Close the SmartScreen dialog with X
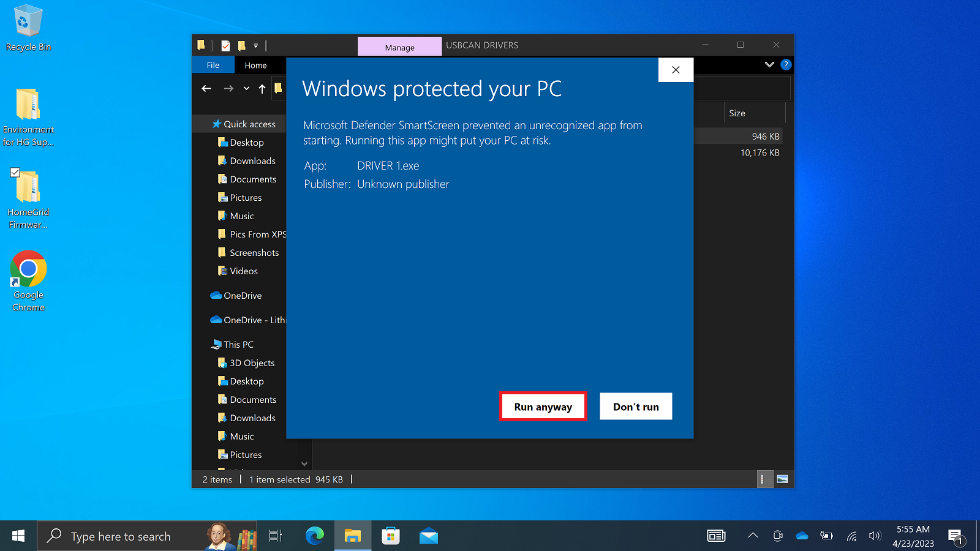Screen dimensions: 980x551 pos(676,70)
